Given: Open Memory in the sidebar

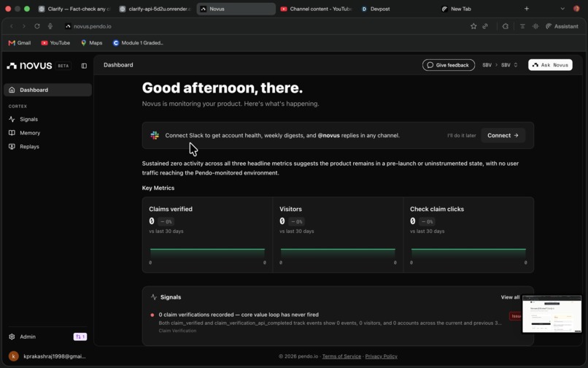Looking at the screenshot, I should tap(30, 133).
